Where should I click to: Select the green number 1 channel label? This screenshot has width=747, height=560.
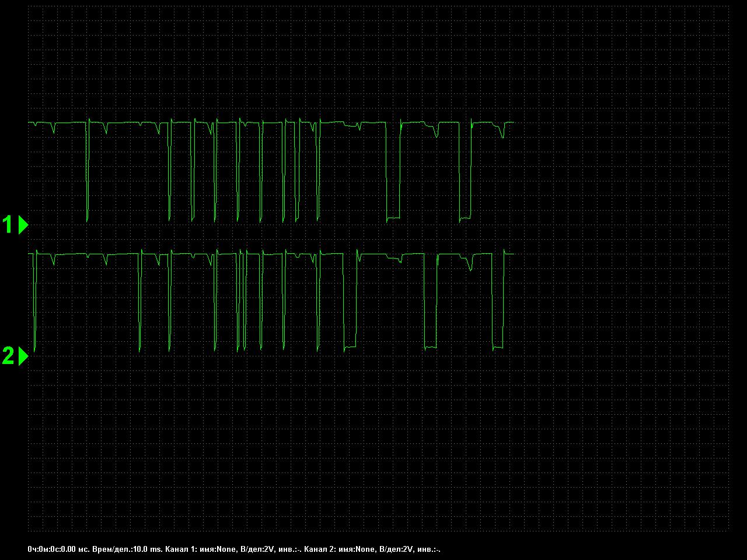pos(8,225)
